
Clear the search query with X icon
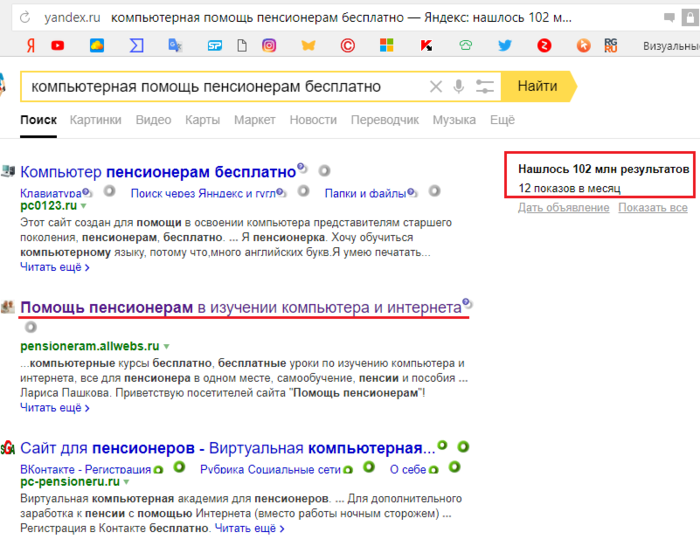(436, 86)
